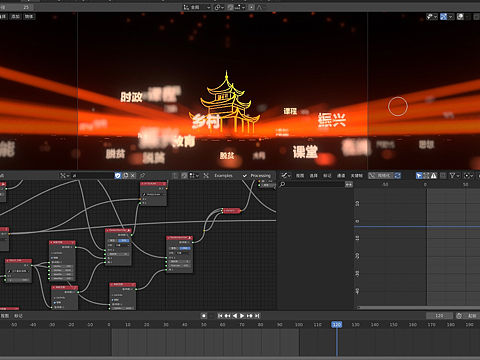Click the icon left of Examples button
Image resolution: width=480 pixels, height=360 pixels.
point(206,175)
